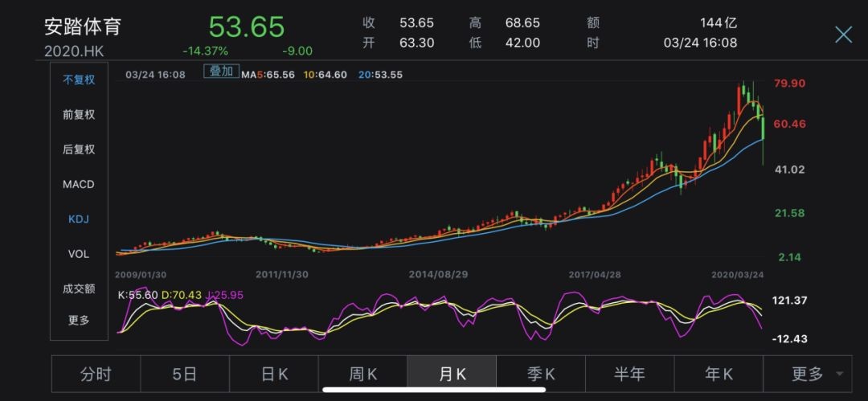Screen dimensions: 868x401
Task: Click the 2011/11/30 date axis label
Action: pos(282,275)
